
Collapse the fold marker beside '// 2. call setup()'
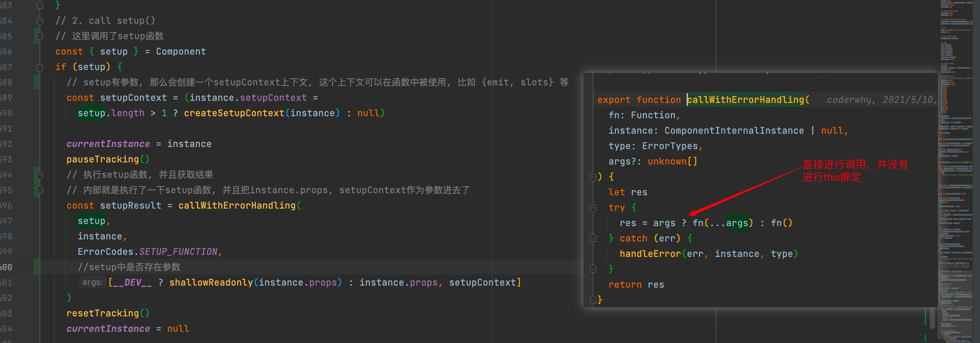tap(40, 21)
